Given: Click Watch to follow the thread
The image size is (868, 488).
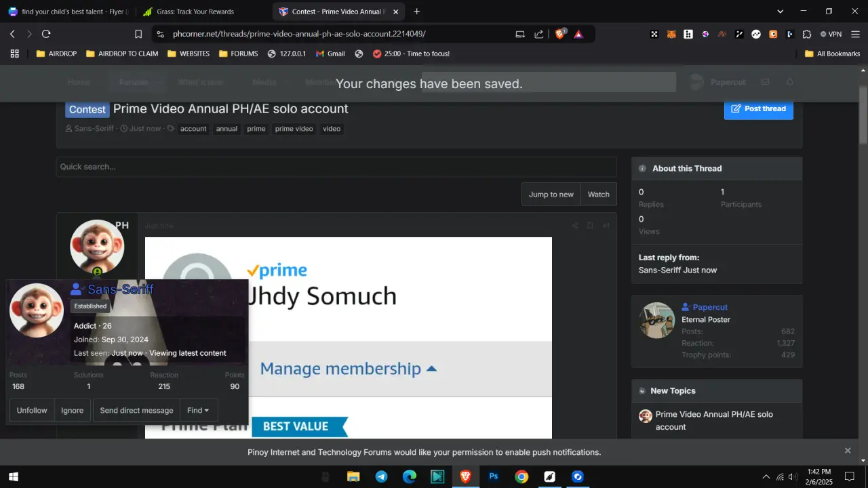Looking at the screenshot, I should [598, 195].
